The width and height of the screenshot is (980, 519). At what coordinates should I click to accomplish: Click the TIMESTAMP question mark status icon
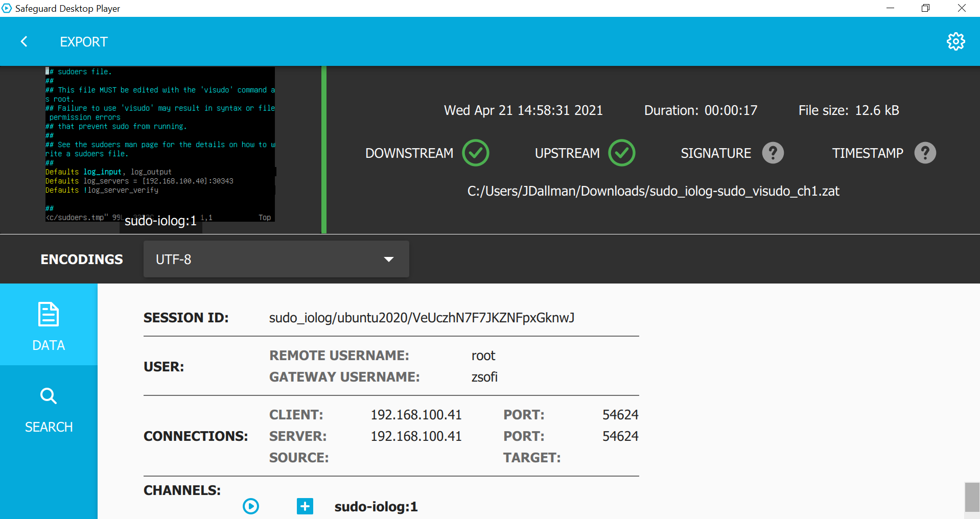click(x=925, y=153)
